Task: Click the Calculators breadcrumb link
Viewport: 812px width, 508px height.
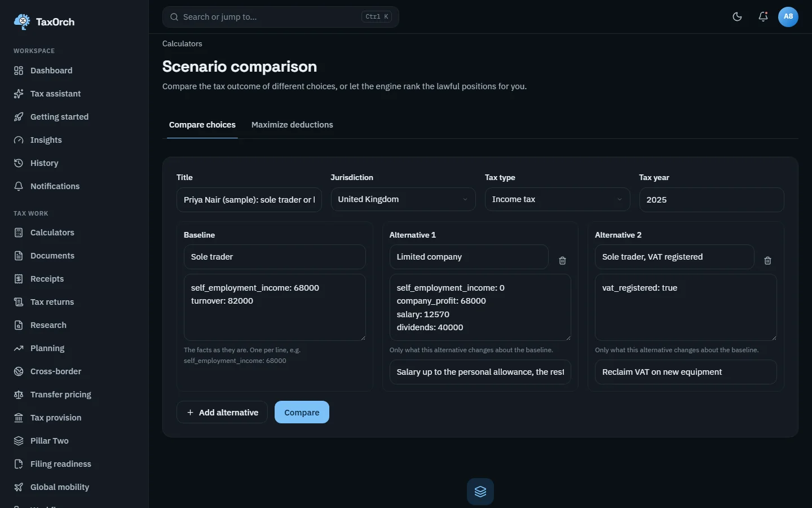Action: point(182,43)
